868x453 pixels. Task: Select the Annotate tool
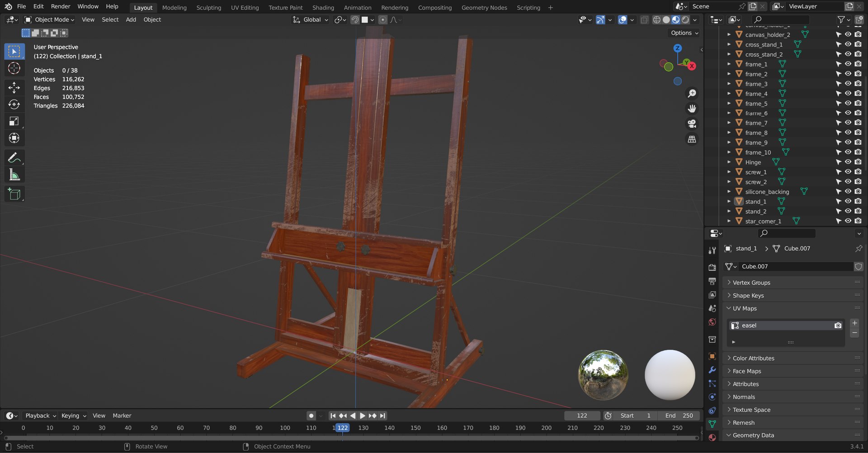click(14, 158)
